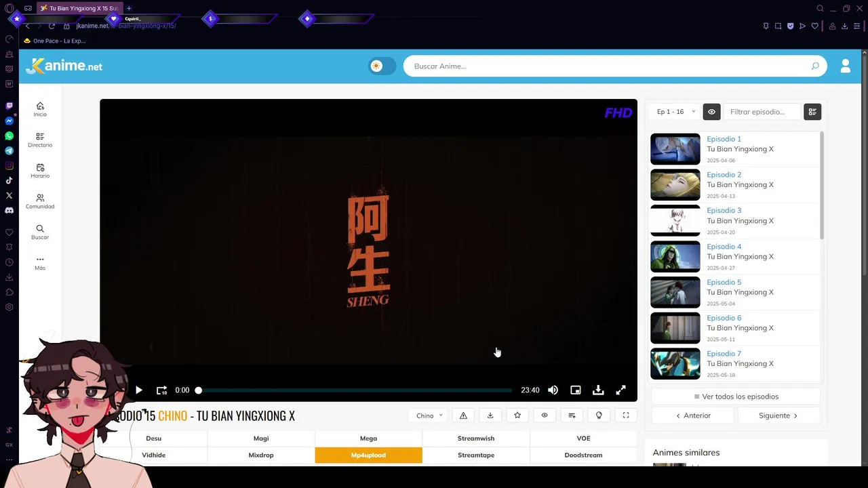Click the browser address bar URL

tap(126, 26)
